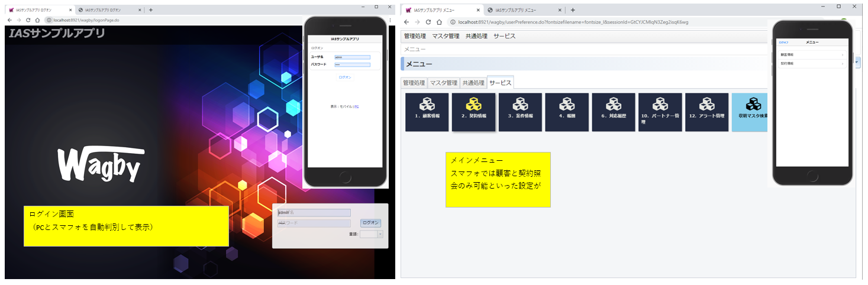Open the light-blue 取明マスタ検索 tile
This screenshot has height=285, width=868.
pos(751,112)
